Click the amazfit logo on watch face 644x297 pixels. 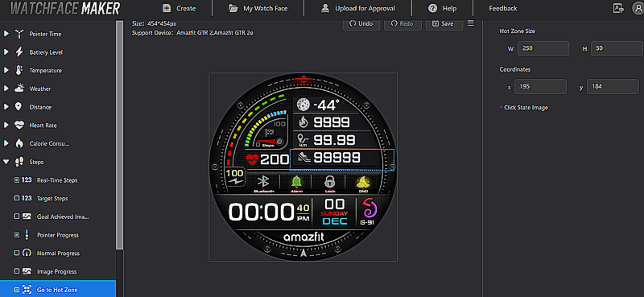coord(303,237)
